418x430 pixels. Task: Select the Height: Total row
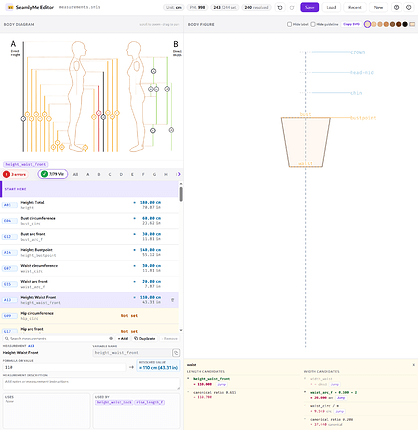[x=89, y=205]
